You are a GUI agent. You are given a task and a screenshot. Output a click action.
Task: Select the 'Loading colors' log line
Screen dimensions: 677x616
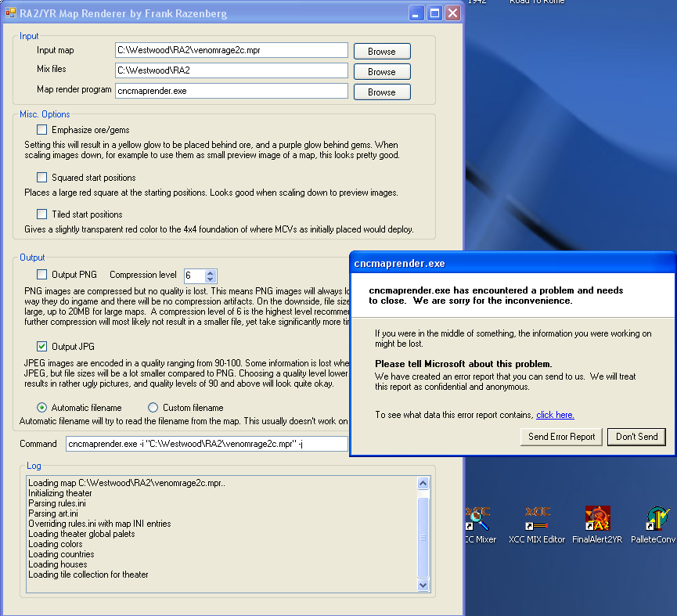click(56, 544)
